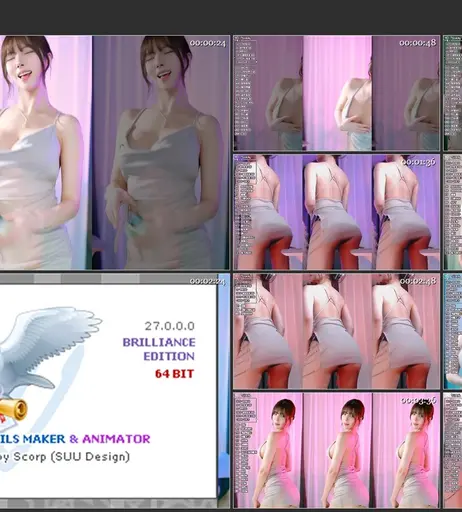Viewport: 462px width, 512px height.
Task: Click the 27.0.0.0 version number
Action: [170, 326]
